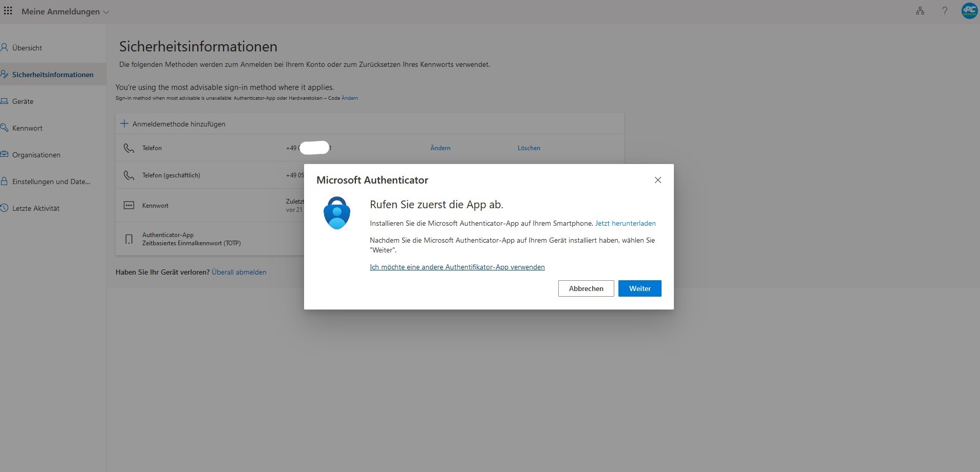Go to Übersicht in sidebar

coord(27,48)
